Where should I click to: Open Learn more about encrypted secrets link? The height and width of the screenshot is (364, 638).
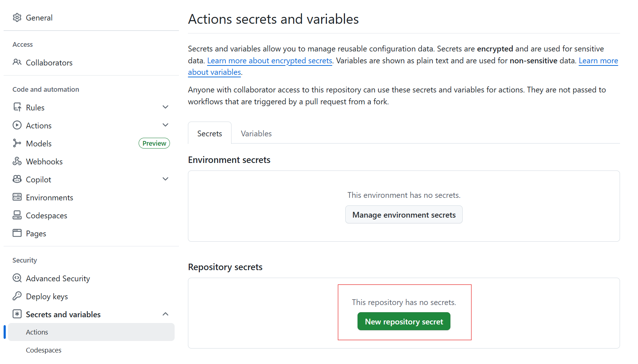269,61
